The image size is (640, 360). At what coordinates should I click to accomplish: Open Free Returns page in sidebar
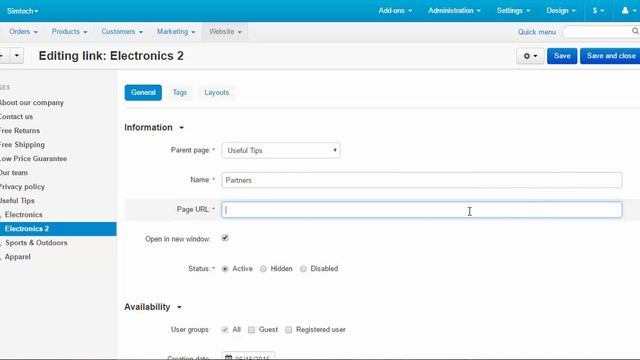(x=20, y=131)
